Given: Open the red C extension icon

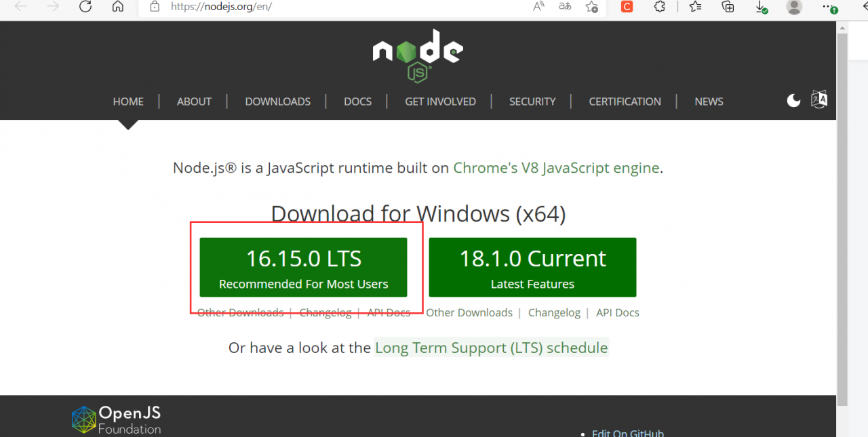Looking at the screenshot, I should click(627, 7).
